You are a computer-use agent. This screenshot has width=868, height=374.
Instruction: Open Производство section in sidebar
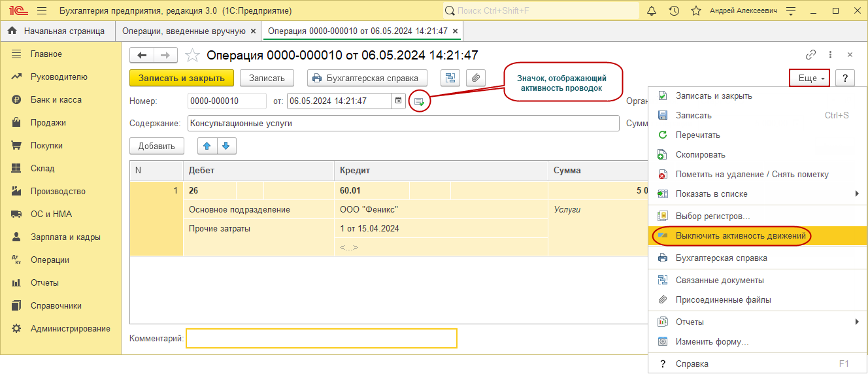click(x=61, y=191)
